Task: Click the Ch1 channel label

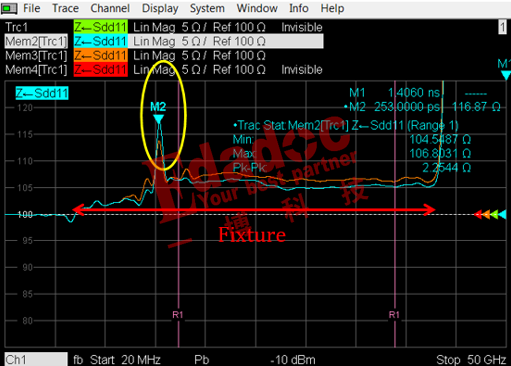Action: (x=36, y=359)
